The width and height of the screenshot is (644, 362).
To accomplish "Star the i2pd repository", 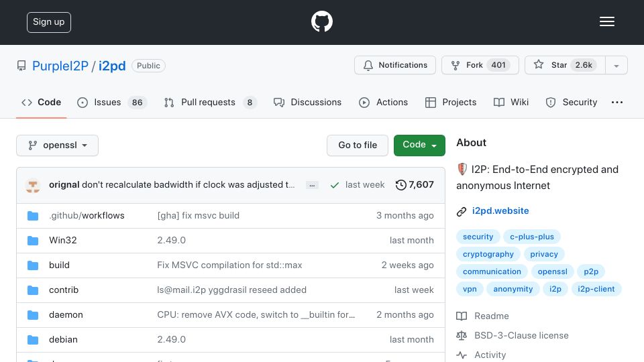I will point(565,65).
